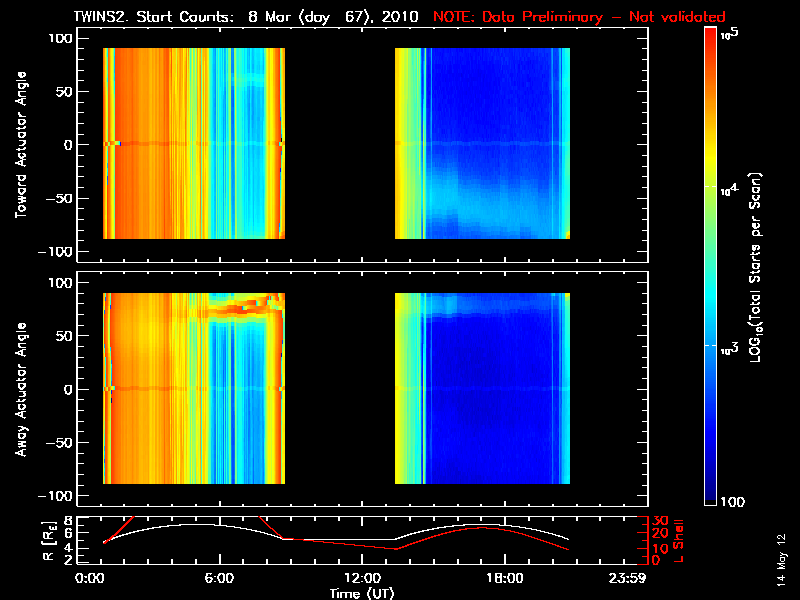This screenshot has width=800, height=600.
Task: Click the '6:00' time axis label
Action: 219,579
